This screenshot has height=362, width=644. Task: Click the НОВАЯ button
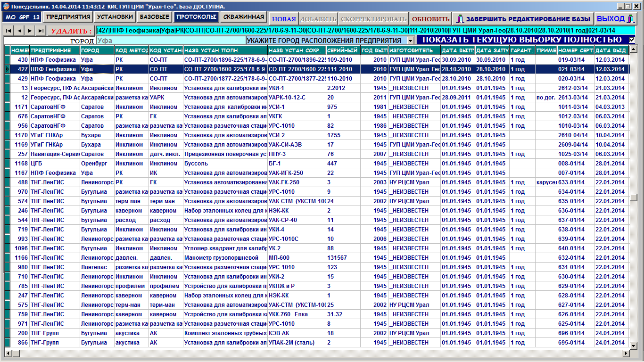click(x=284, y=19)
